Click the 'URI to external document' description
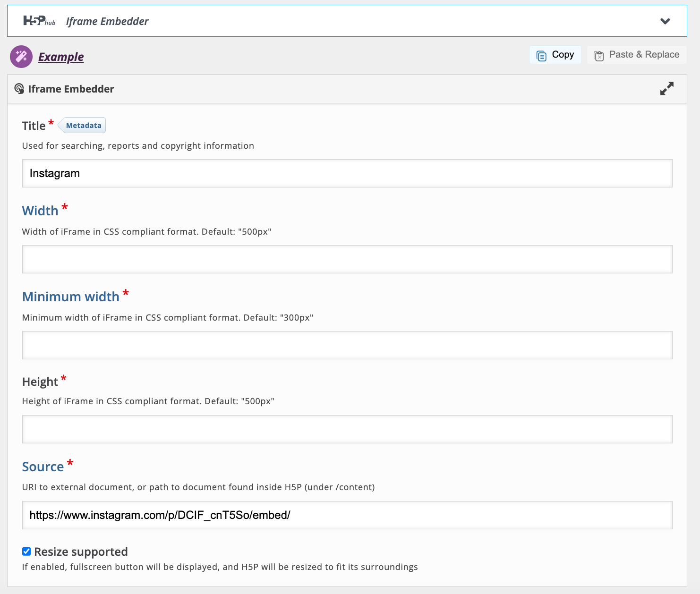Image resolution: width=700 pixels, height=594 pixels. pos(198,487)
